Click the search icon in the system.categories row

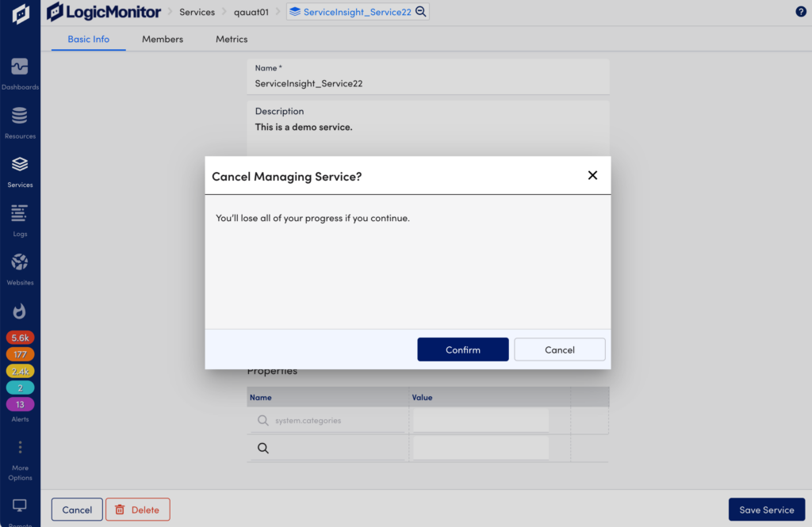263,420
